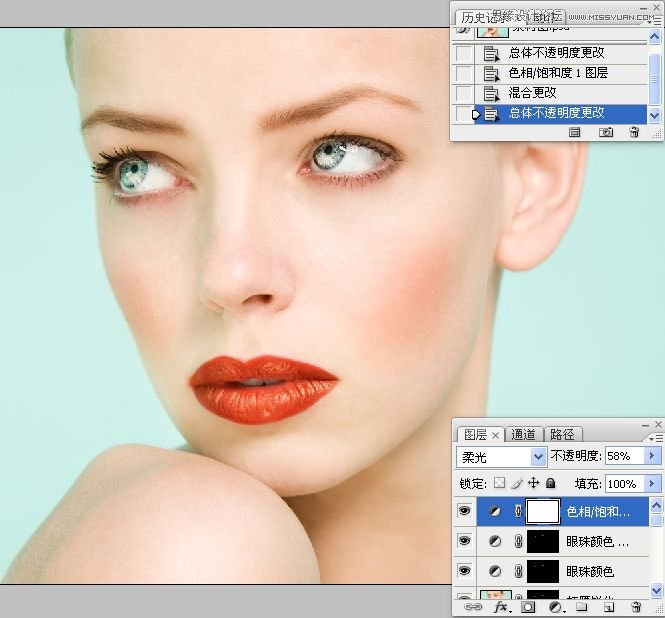Create a new layer
Image resolution: width=665 pixels, height=618 pixels.
click(609, 607)
